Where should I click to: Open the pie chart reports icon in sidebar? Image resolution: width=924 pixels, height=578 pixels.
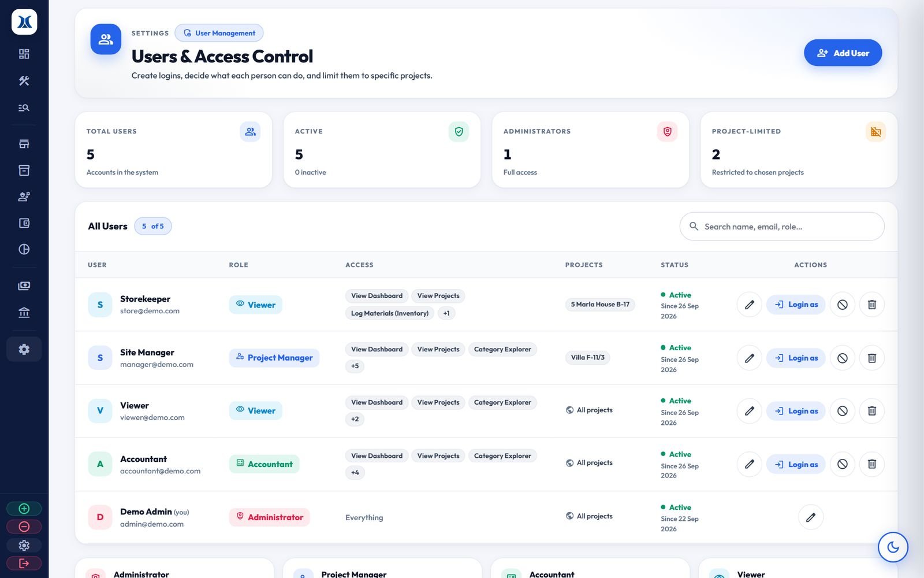pyautogui.click(x=24, y=249)
